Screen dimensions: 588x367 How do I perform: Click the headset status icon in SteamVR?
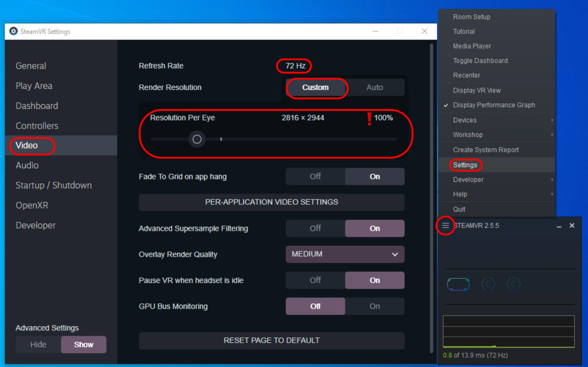458,284
